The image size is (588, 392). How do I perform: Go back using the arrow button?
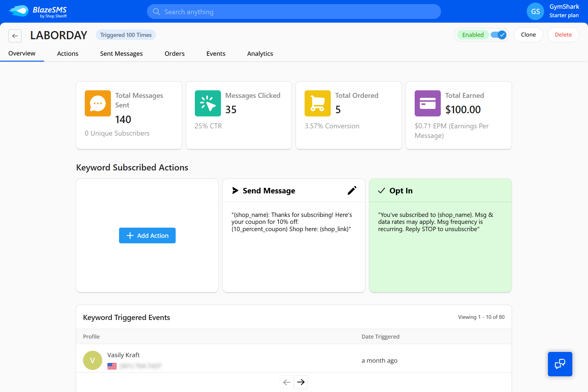15,36
